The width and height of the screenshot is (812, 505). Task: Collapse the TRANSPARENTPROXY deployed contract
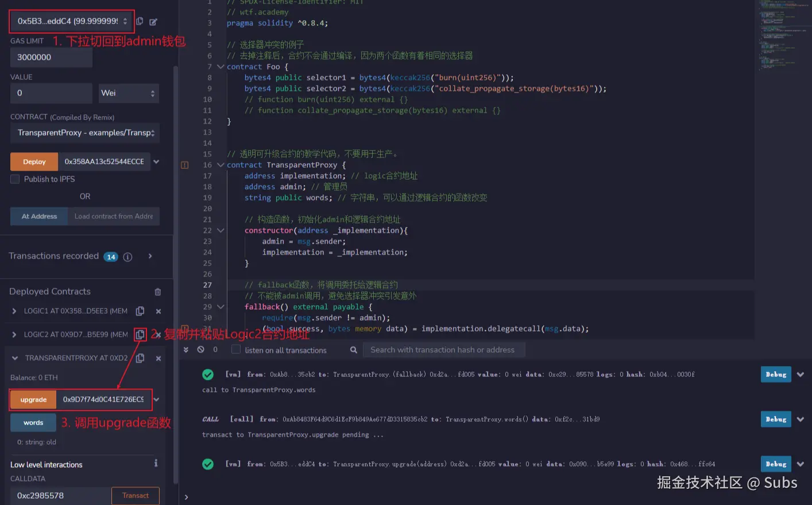15,358
